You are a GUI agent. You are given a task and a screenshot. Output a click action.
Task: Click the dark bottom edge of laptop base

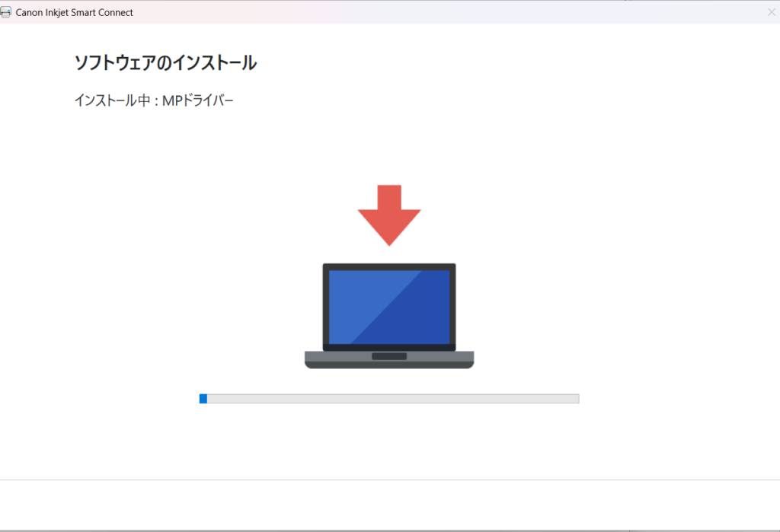[x=389, y=365]
